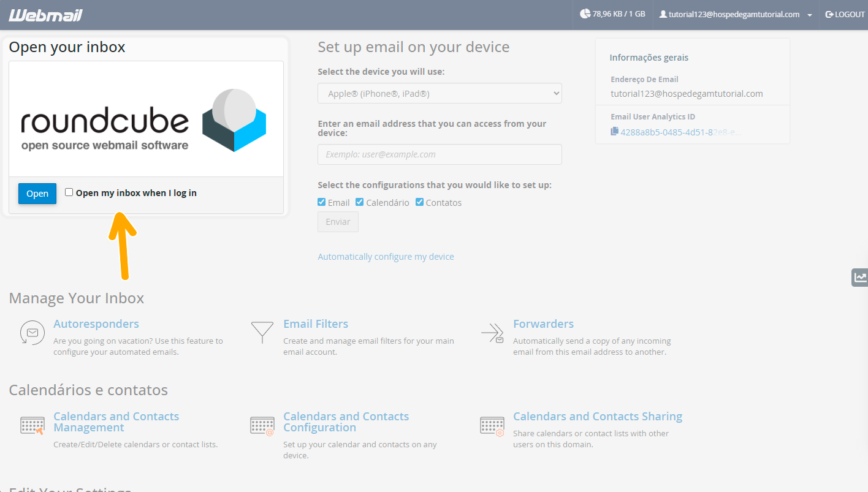868x492 pixels.
Task: Focus the email address input field
Action: pos(440,154)
